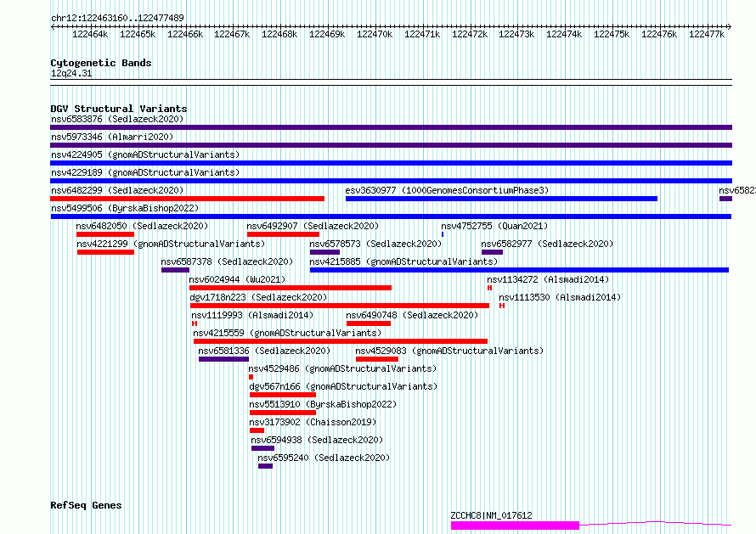Open nsv4529083 gnomAD variant label
This screenshot has width=756, height=534.
pyautogui.click(x=449, y=351)
